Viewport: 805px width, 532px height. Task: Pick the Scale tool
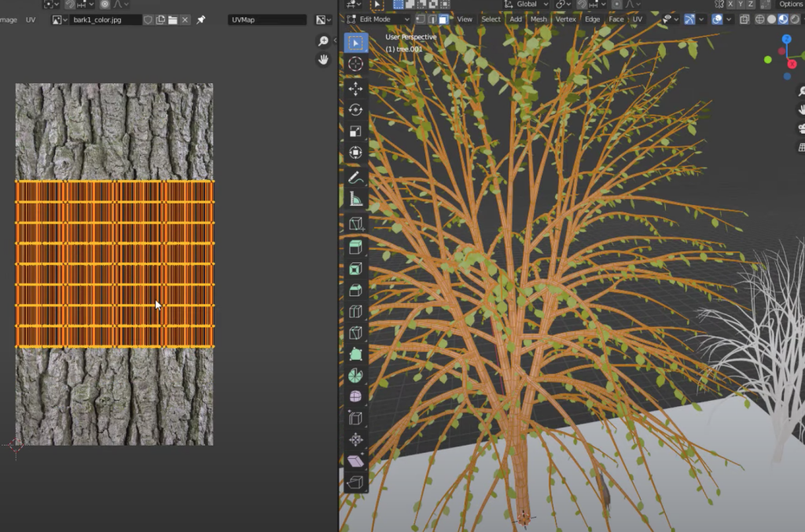point(355,131)
